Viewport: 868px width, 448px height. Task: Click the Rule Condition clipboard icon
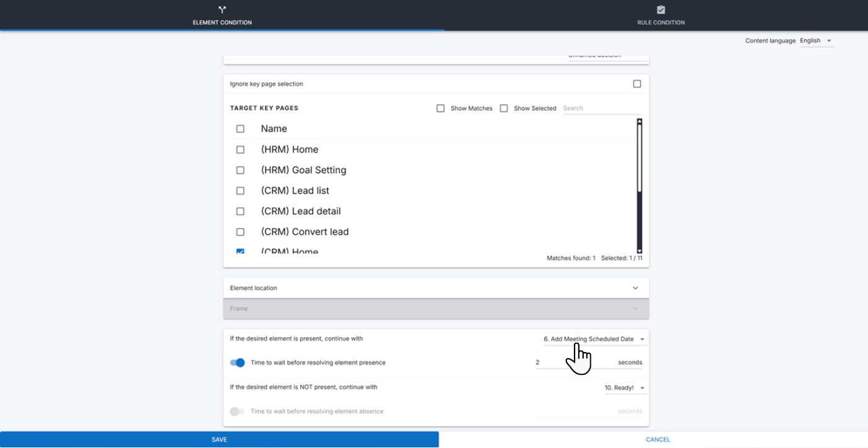click(x=661, y=10)
